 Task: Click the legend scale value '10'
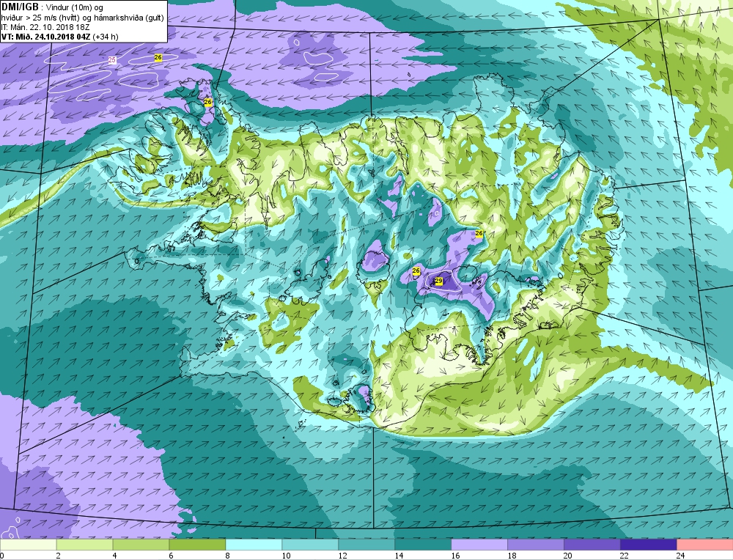point(286,556)
